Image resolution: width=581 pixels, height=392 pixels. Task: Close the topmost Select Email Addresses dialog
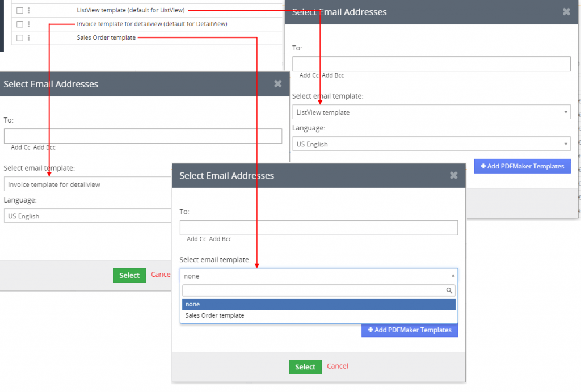(453, 175)
